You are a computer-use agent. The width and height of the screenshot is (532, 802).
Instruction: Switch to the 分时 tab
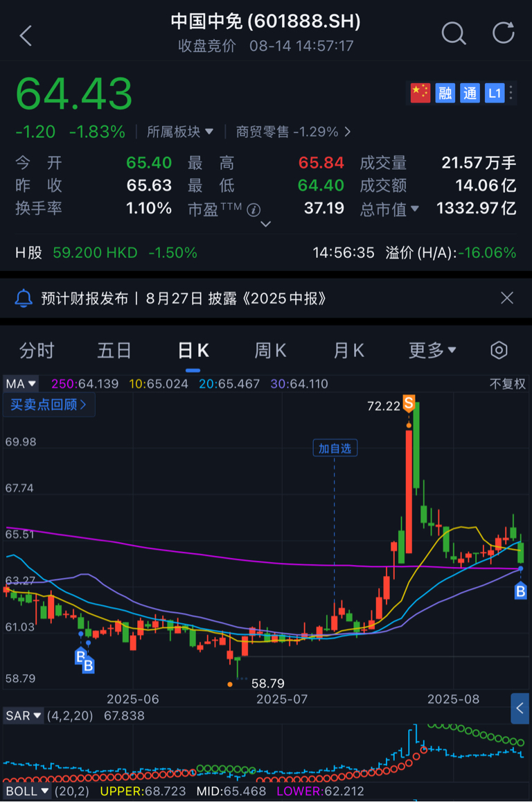click(37, 350)
